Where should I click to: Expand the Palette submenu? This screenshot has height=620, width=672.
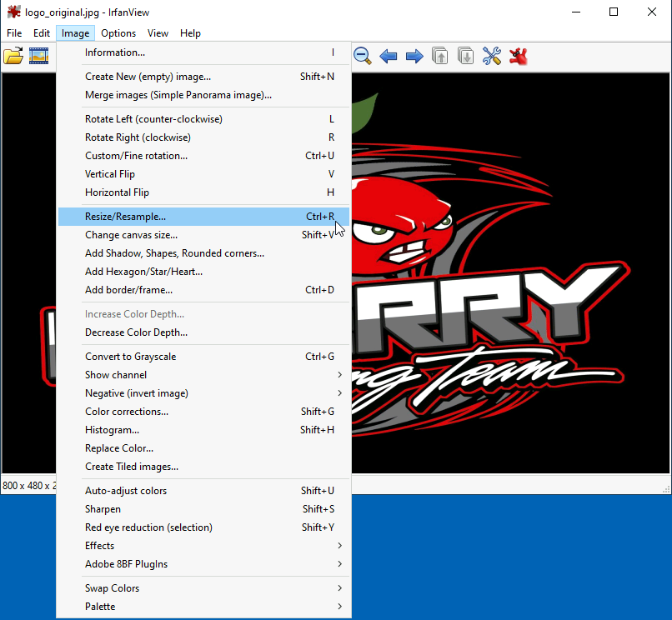coord(203,607)
